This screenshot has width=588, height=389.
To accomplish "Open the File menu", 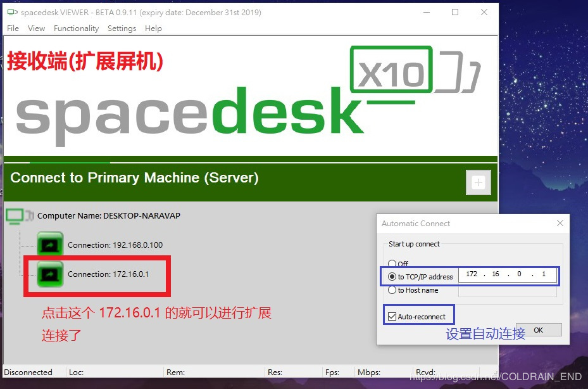I will point(13,28).
